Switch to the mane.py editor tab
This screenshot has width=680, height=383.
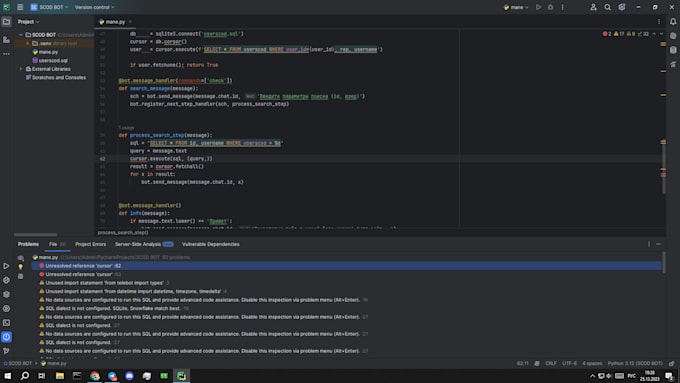[115, 21]
